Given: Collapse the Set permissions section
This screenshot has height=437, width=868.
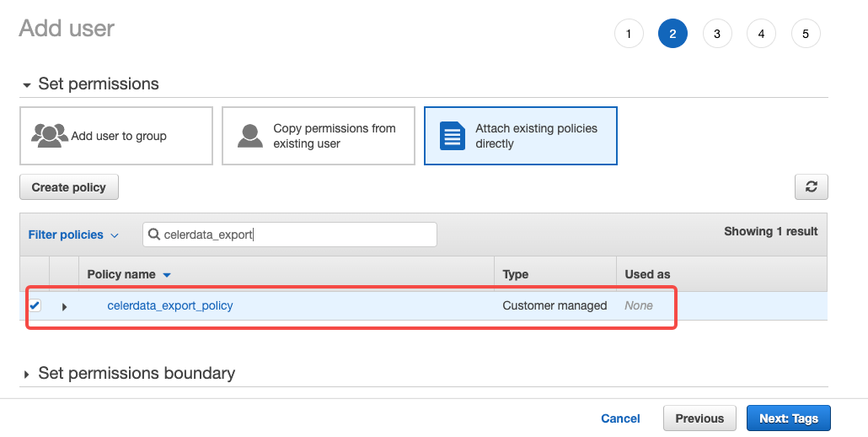Looking at the screenshot, I should click(27, 85).
